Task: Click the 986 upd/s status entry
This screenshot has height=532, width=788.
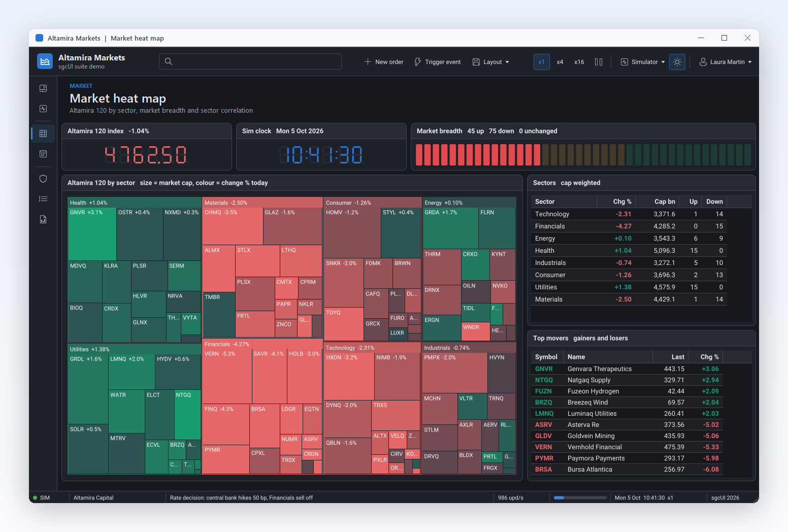Action: click(510, 498)
